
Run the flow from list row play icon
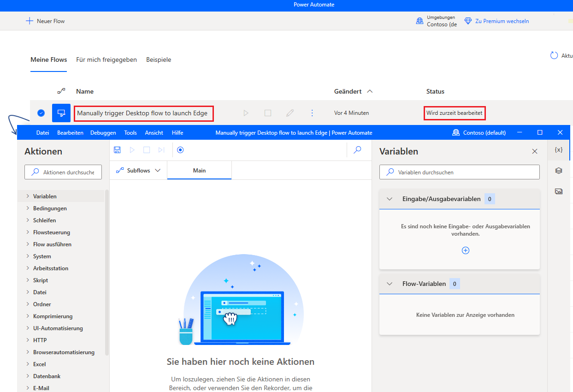[246, 113]
